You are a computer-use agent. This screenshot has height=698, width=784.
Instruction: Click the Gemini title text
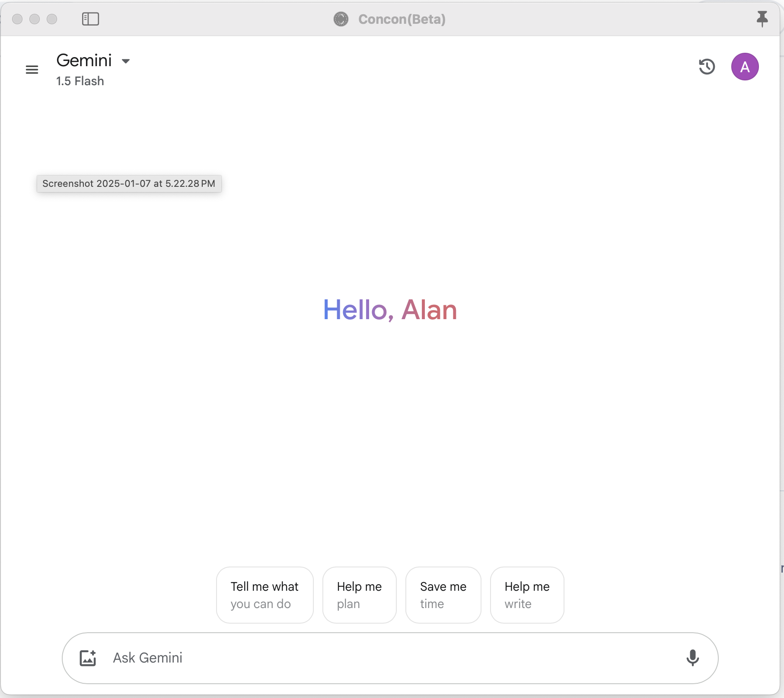84,61
